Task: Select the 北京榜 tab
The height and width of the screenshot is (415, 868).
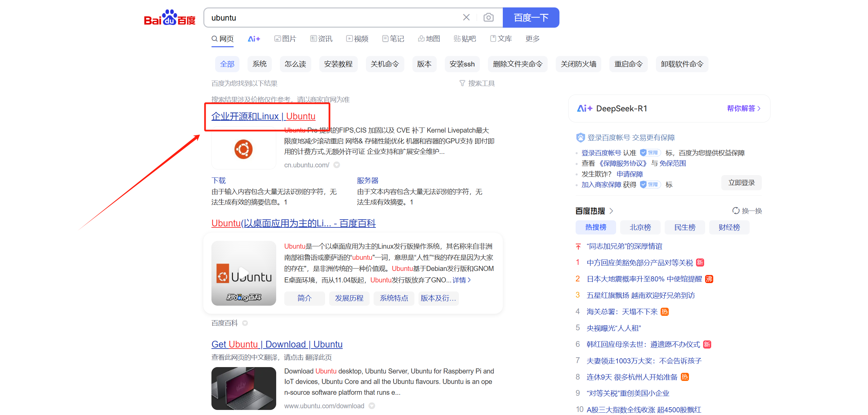Action: pyautogui.click(x=640, y=227)
